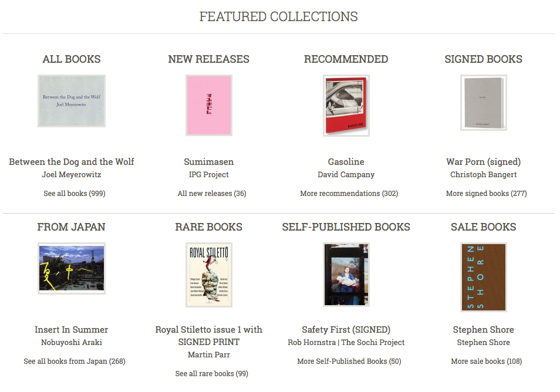This screenshot has width=560, height=392.
Task: Open More recommendations (302)
Action: pos(349,193)
